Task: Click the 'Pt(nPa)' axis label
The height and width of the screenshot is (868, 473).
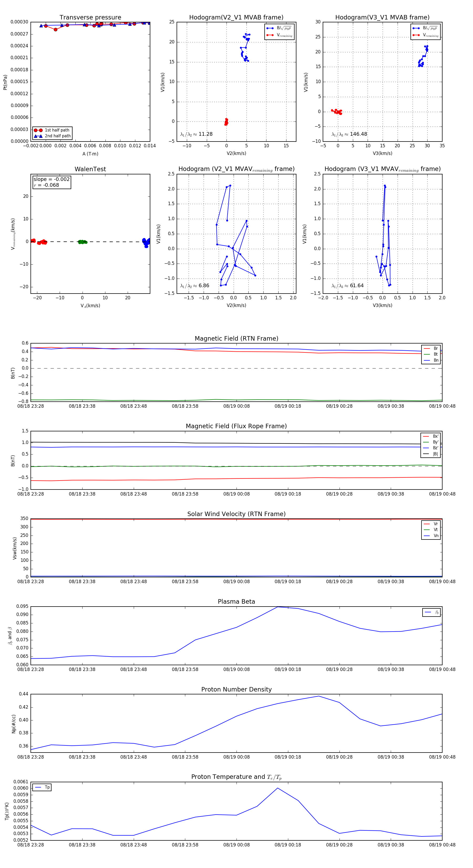Action: coord(5,82)
